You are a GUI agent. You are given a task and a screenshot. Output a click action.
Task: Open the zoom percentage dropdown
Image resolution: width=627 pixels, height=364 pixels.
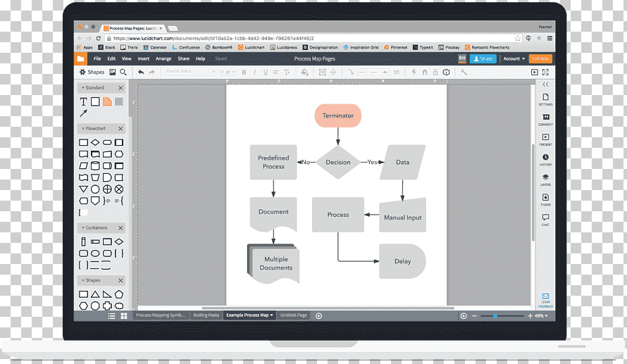(x=542, y=315)
